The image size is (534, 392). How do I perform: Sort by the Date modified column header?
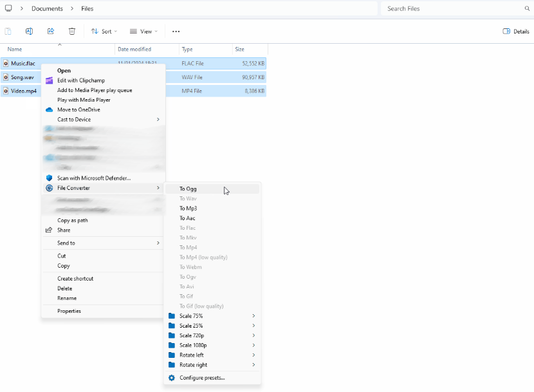point(134,50)
